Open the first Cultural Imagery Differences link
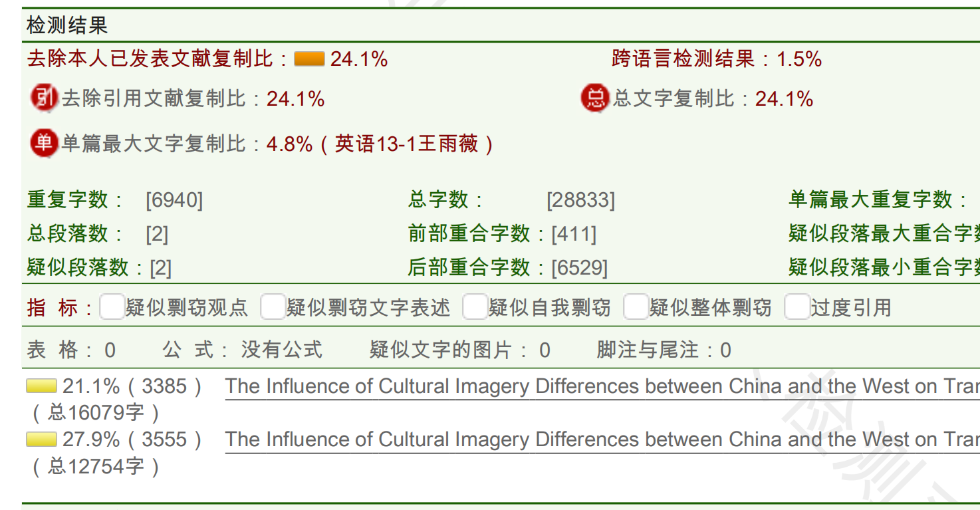Viewport: 980px width, 510px height. tap(602, 386)
